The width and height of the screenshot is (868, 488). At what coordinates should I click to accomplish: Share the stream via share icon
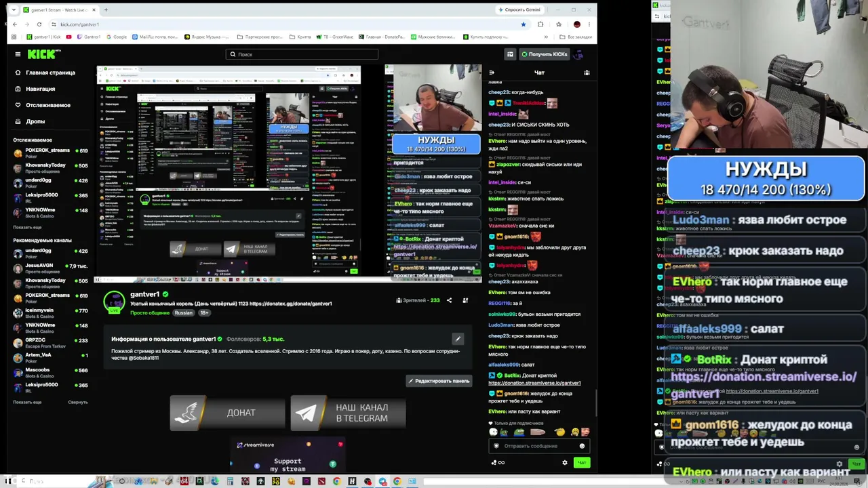(449, 300)
